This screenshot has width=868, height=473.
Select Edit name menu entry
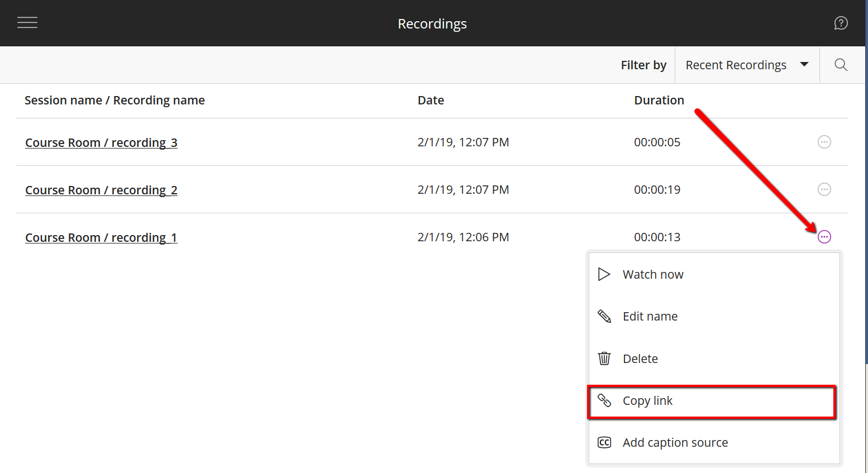pos(714,316)
